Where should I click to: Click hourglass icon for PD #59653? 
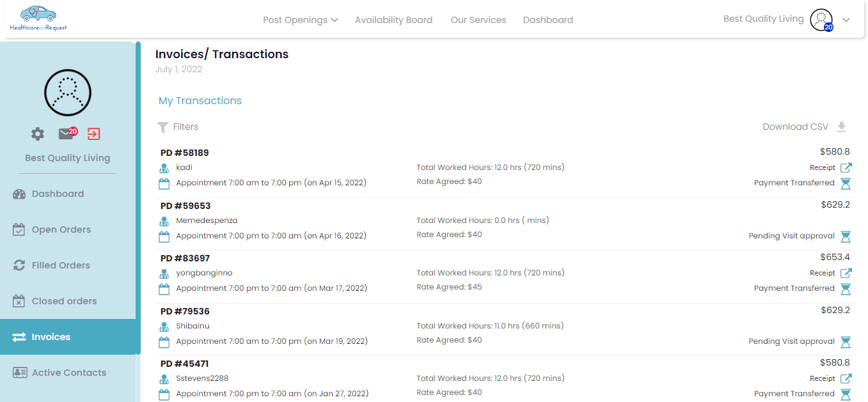point(846,236)
